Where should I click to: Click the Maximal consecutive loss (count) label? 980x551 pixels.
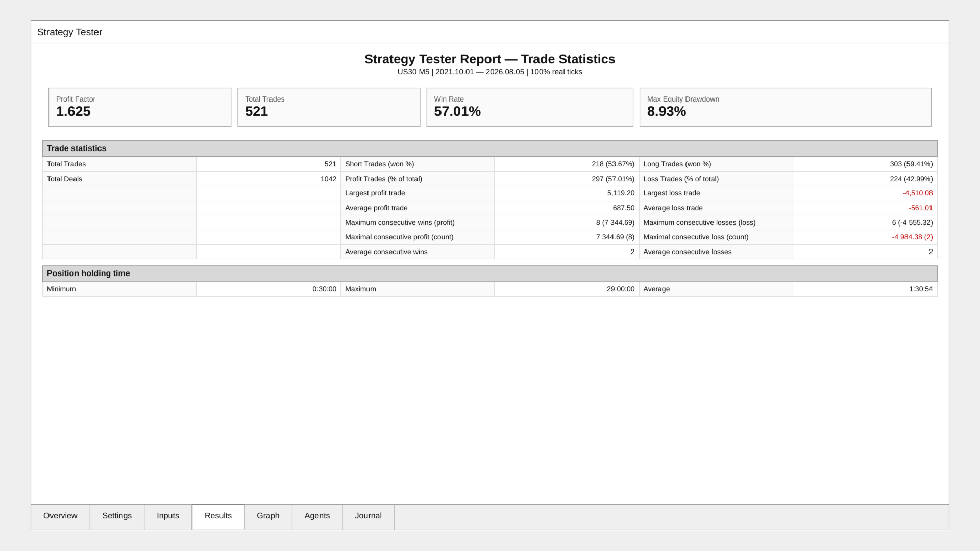[x=696, y=237]
